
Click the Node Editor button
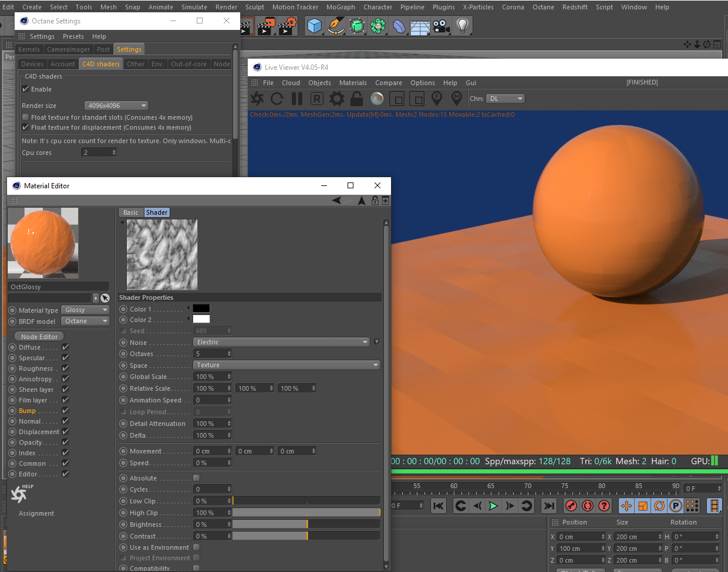point(39,337)
